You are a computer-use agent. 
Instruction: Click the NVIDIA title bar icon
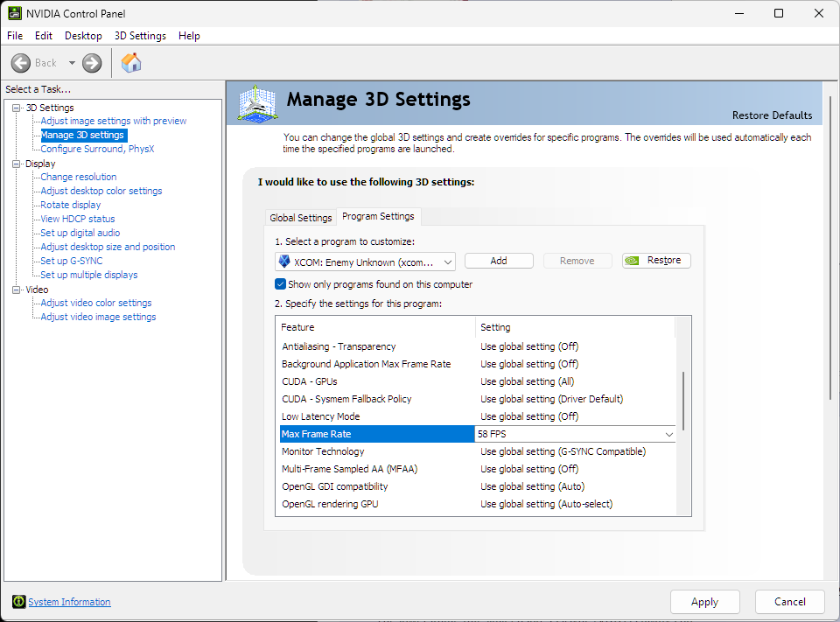click(x=15, y=13)
